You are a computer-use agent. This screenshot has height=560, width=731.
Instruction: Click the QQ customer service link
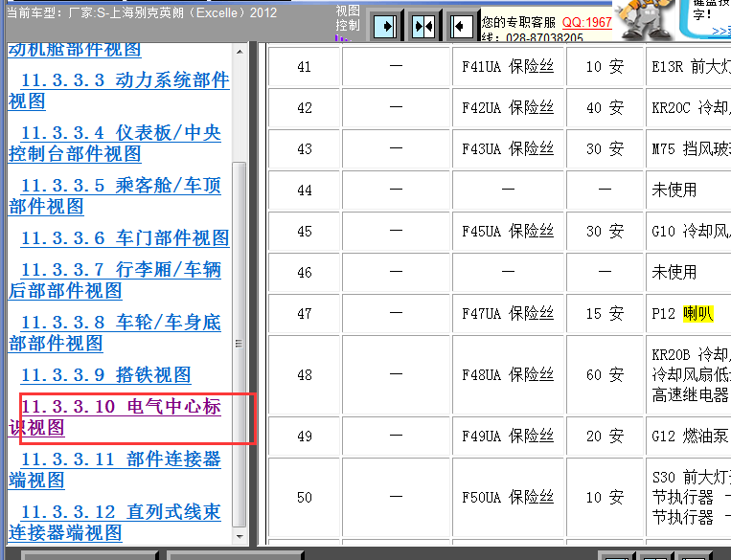tap(587, 22)
